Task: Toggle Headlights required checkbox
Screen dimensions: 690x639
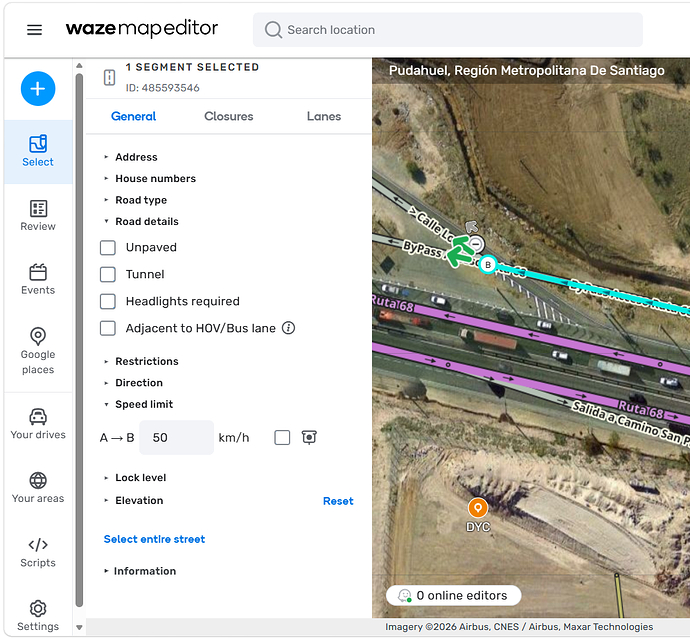Action: [108, 301]
